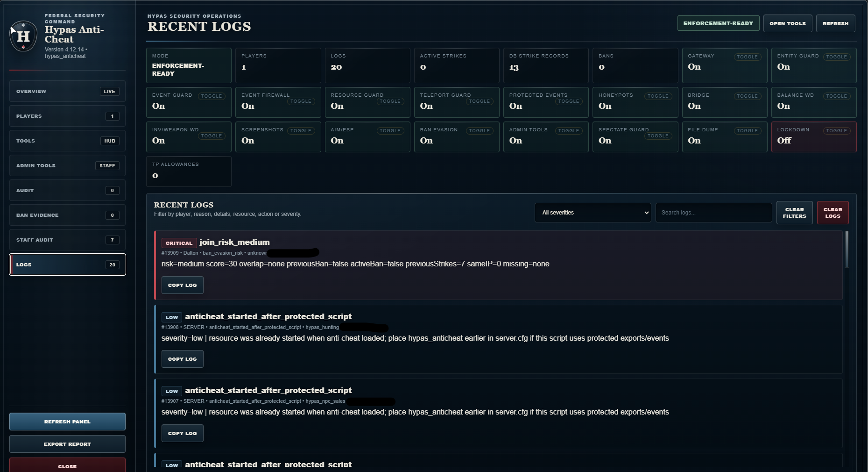The image size is (868, 472).
Task: Close the anti-cheat panel
Action: tap(67, 466)
